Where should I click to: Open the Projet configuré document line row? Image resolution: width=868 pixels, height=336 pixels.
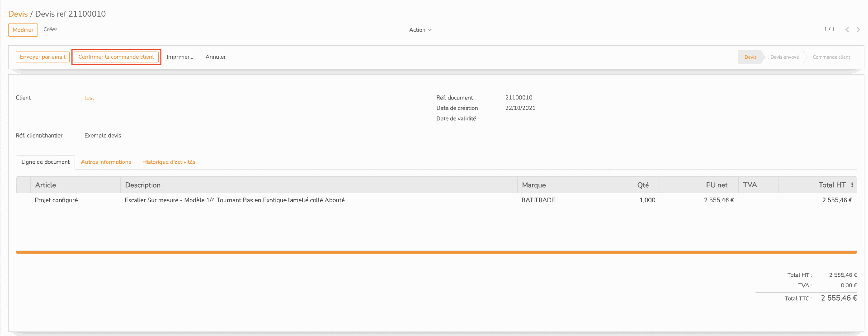(436, 200)
